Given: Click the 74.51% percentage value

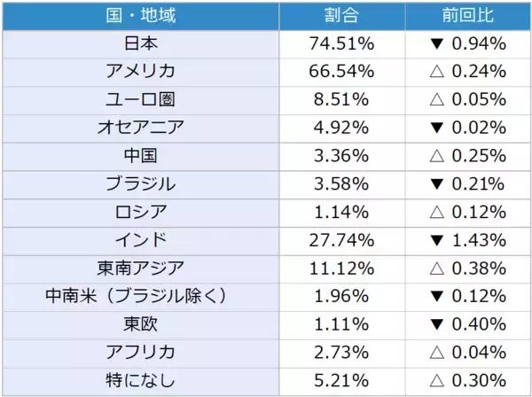Looking at the screenshot, I should (x=340, y=43).
